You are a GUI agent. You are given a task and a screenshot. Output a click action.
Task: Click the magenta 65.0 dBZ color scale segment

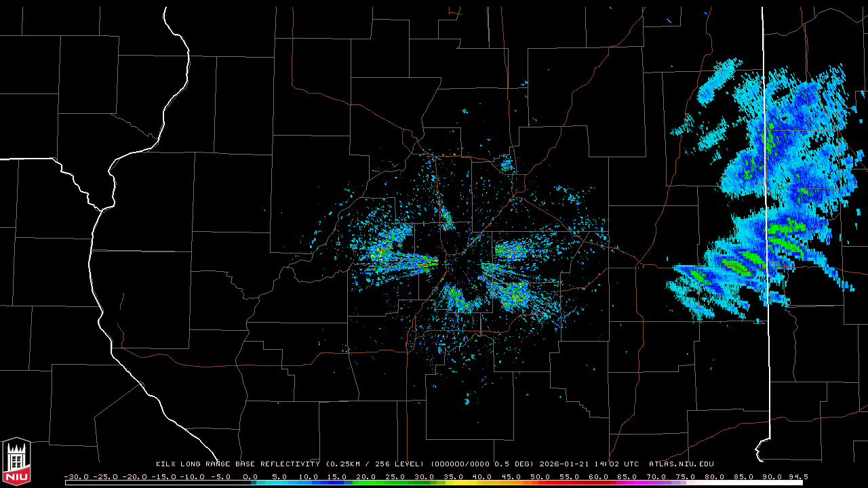(x=627, y=483)
